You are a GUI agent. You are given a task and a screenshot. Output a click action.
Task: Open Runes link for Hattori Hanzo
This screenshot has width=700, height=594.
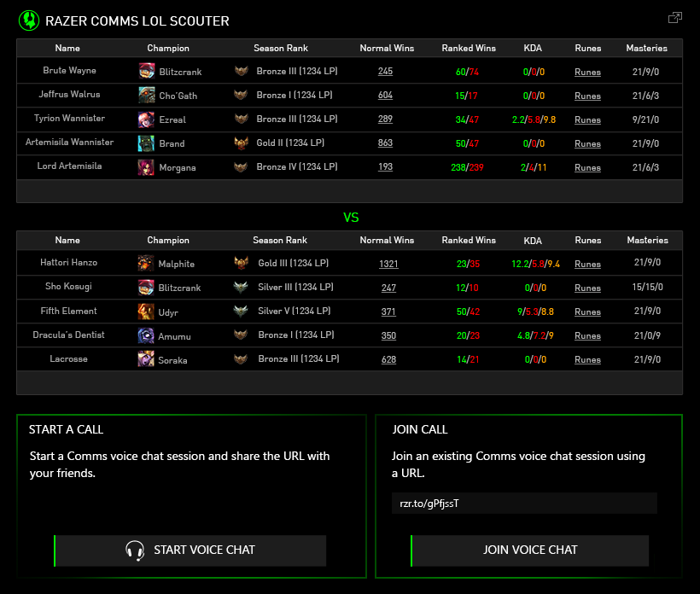coord(587,265)
